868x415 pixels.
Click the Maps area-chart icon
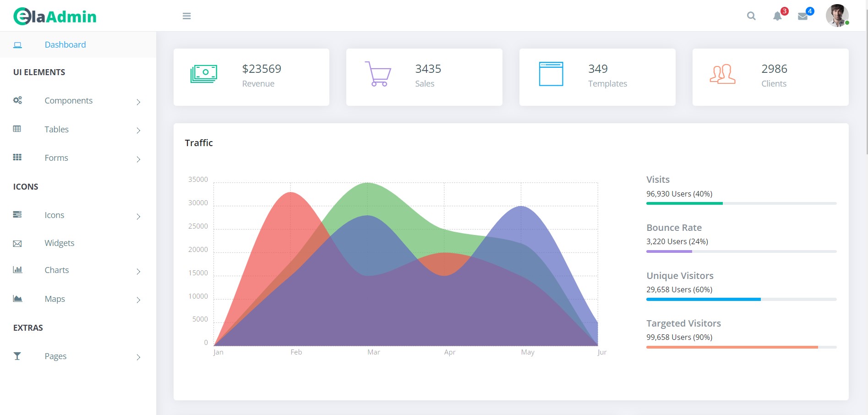(x=17, y=299)
